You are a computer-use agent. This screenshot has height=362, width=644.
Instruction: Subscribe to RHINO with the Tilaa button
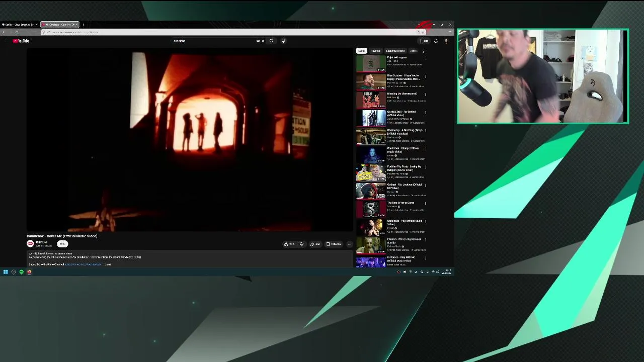coord(62,244)
